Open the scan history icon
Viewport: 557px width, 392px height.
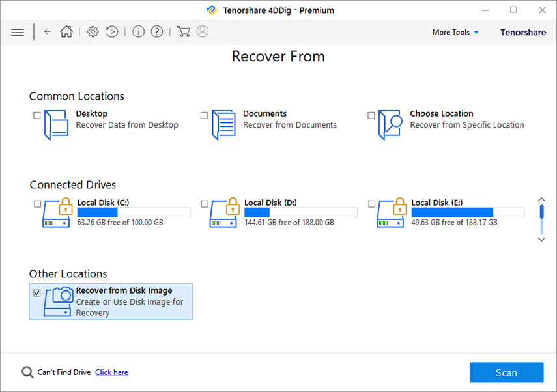pyautogui.click(x=112, y=32)
